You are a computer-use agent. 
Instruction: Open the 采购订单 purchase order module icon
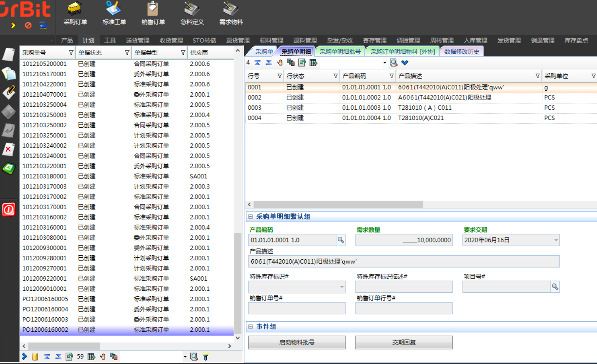(75, 9)
